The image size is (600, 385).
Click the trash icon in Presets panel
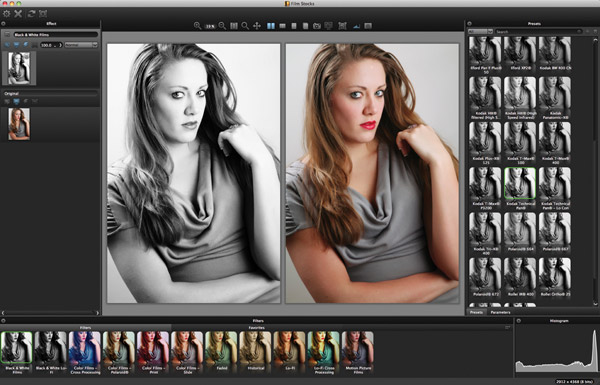(595, 31)
